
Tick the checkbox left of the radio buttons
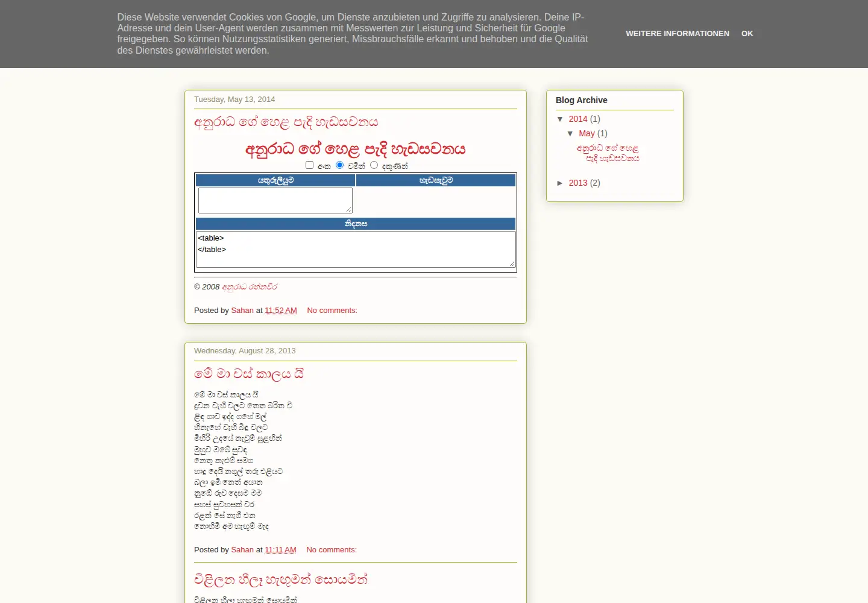[x=310, y=165]
